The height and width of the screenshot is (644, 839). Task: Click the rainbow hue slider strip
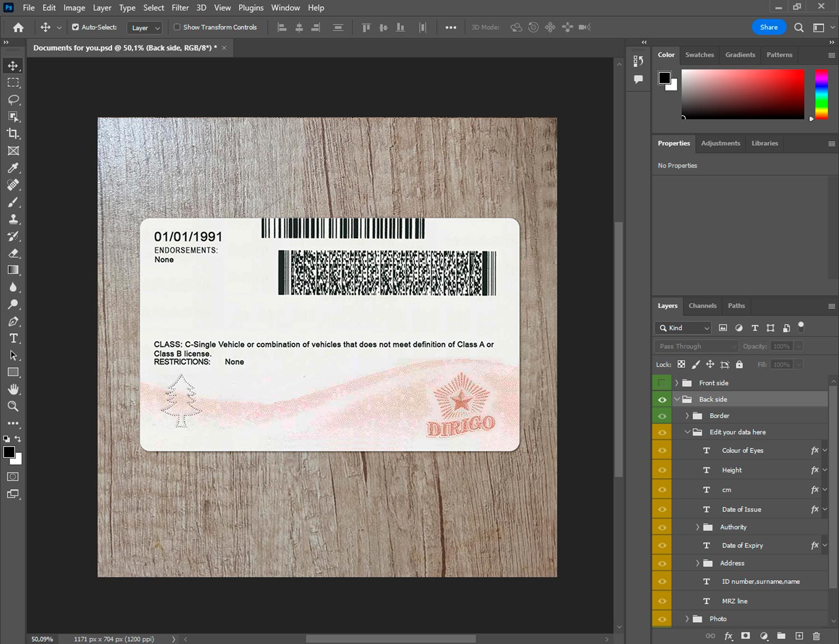click(x=821, y=94)
